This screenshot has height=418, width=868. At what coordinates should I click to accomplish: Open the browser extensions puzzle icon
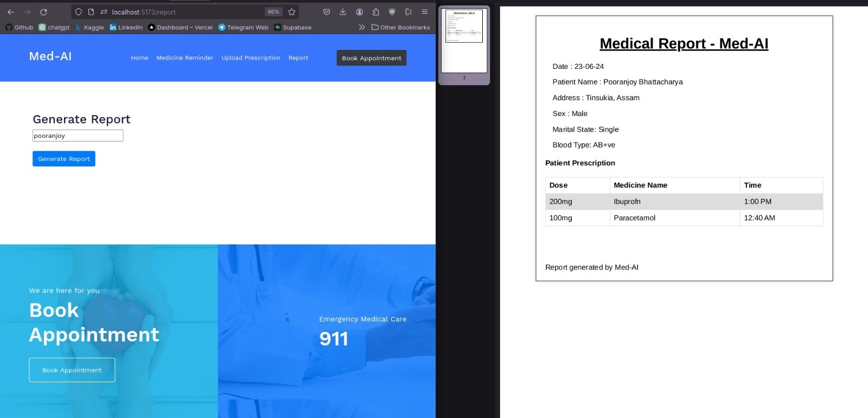(376, 12)
